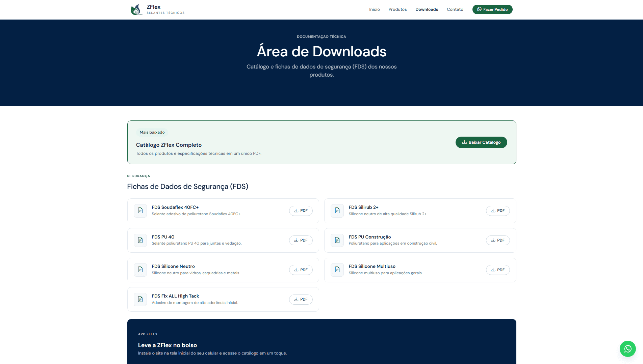The image size is (643, 364).
Task: Click the 'Catálogo ZFlex Completo' title
Action: pyautogui.click(x=169, y=145)
